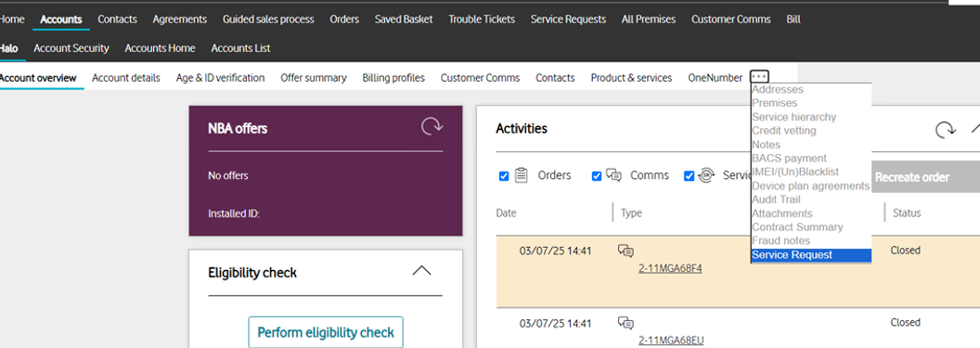Choose Audit Trail in overflow menu
This screenshot has height=348, width=980.
tap(776, 200)
